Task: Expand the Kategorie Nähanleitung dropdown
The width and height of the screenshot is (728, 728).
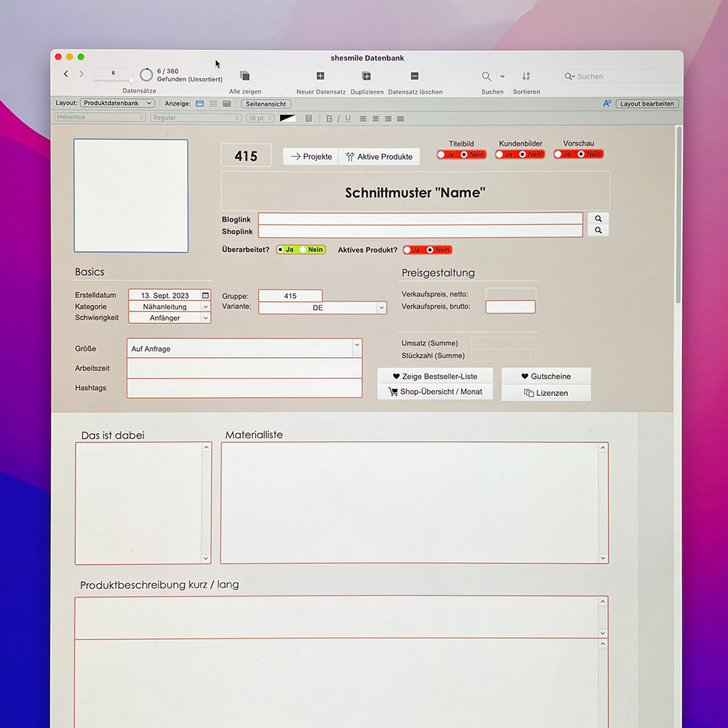Action: tap(205, 306)
